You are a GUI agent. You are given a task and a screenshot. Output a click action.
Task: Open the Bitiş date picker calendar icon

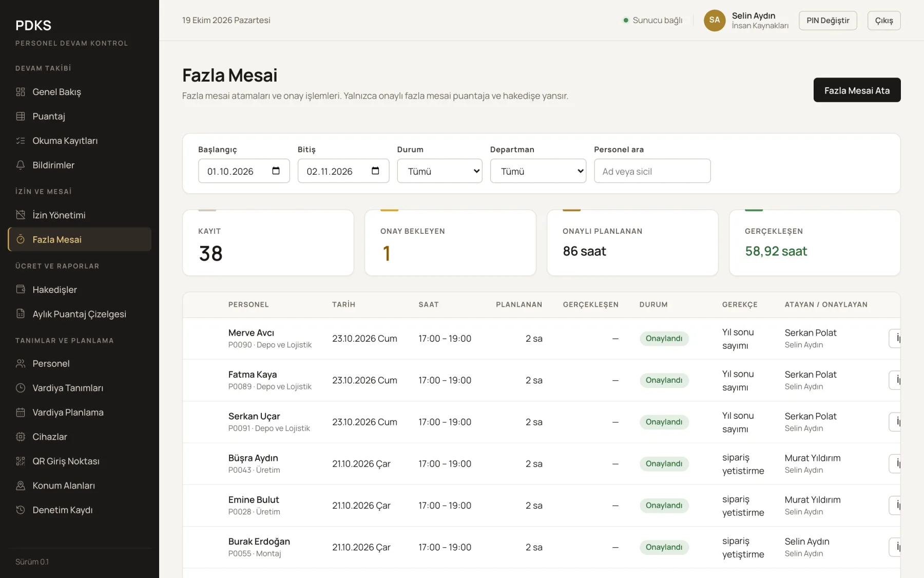tap(375, 171)
